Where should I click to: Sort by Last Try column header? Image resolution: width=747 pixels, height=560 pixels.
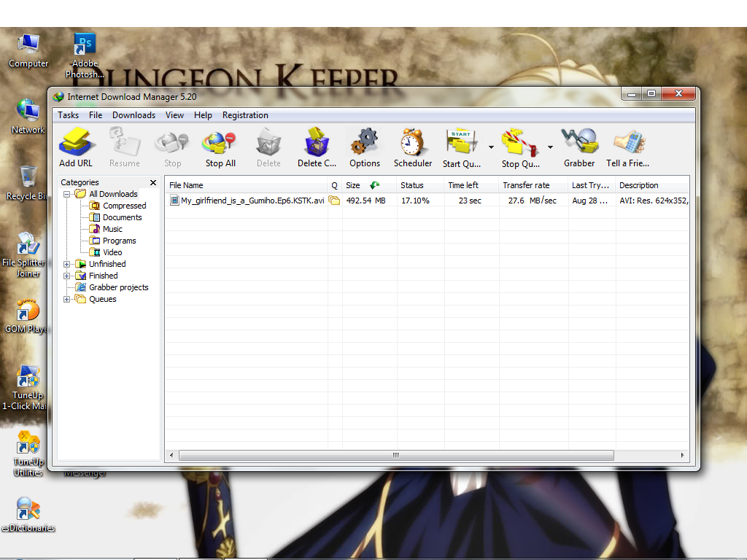tap(592, 185)
